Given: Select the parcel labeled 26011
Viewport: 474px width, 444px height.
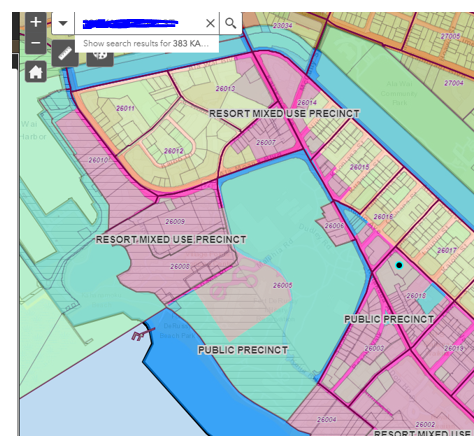Looking at the screenshot, I should [x=125, y=108].
